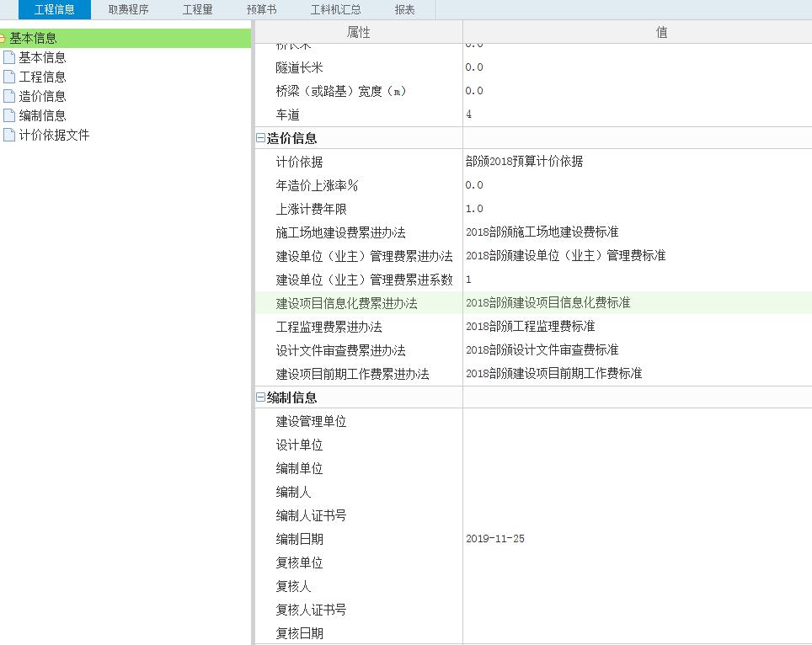Click the document icon next to 造价信息 node
Screen dimensions: 812x645
[8, 95]
